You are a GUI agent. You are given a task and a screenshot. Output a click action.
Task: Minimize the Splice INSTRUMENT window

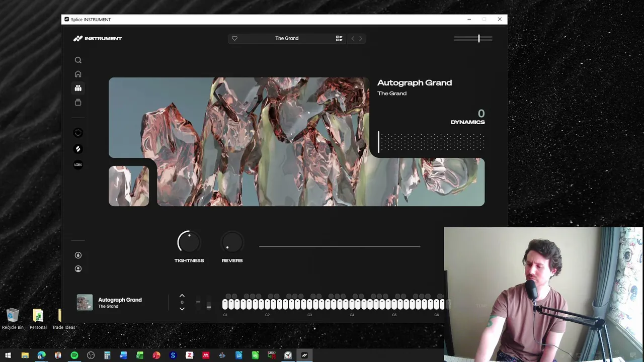(469, 19)
